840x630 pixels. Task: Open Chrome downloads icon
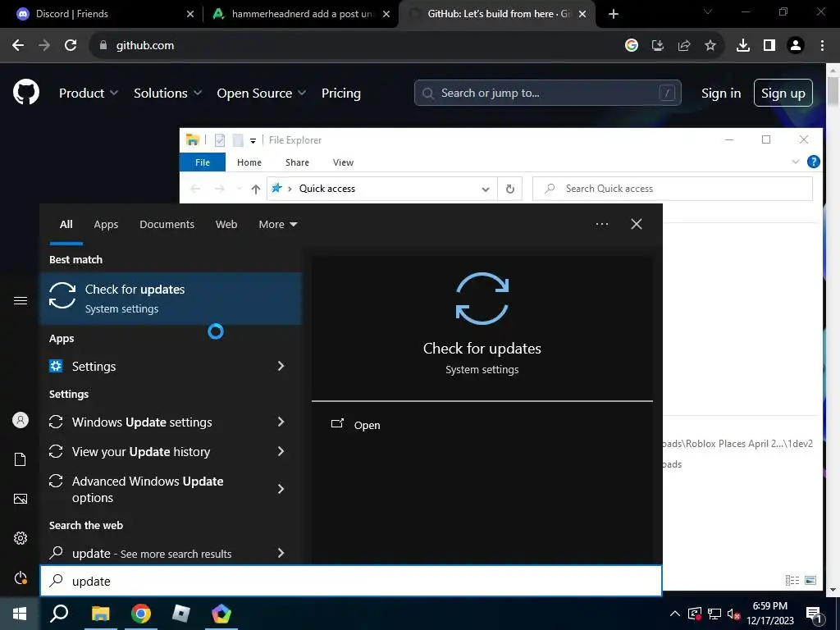click(743, 46)
